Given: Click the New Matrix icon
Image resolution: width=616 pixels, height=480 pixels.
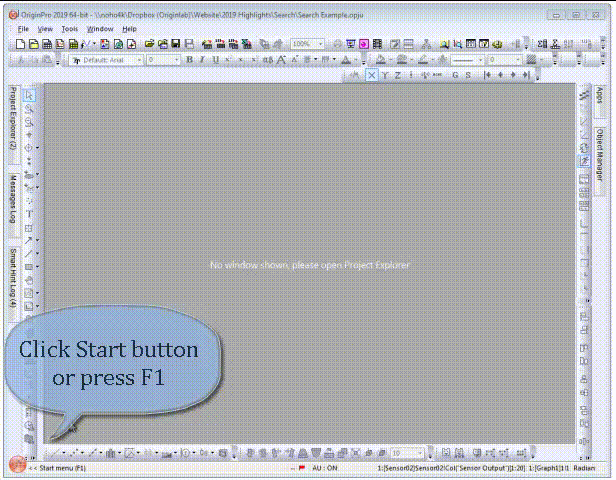Looking at the screenshot, I should pos(73,44).
